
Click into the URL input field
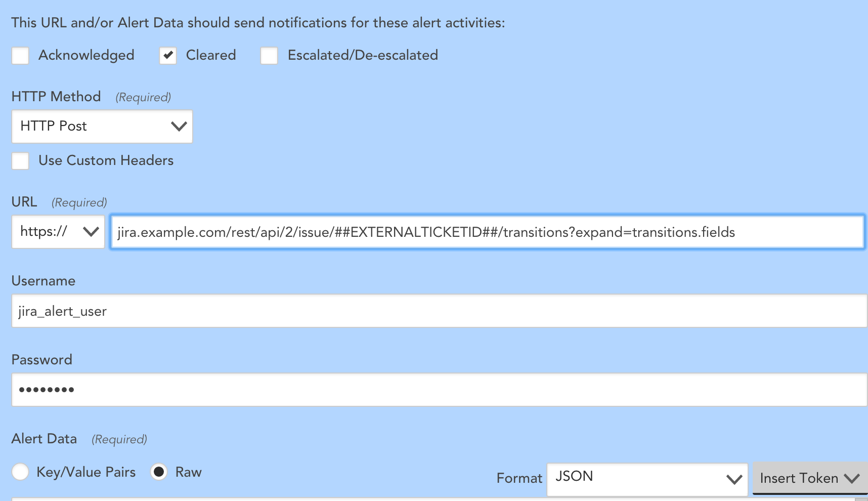[x=487, y=232]
